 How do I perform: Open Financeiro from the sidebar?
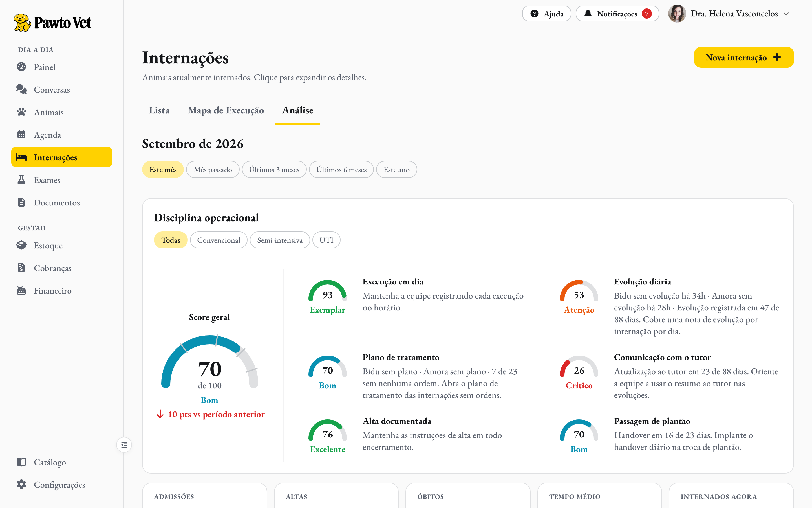pyautogui.click(x=62, y=290)
